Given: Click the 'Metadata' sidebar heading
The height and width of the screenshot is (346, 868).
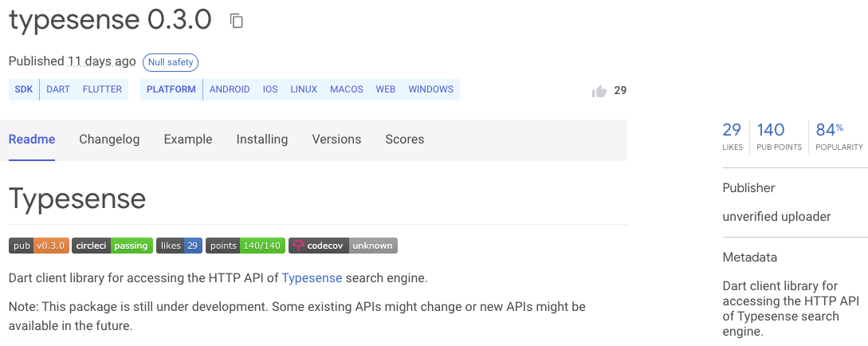Looking at the screenshot, I should click(x=749, y=258).
